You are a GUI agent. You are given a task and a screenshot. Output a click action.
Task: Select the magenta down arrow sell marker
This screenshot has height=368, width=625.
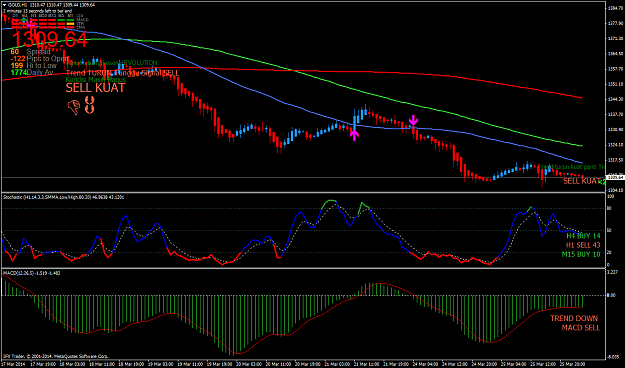tap(413, 120)
